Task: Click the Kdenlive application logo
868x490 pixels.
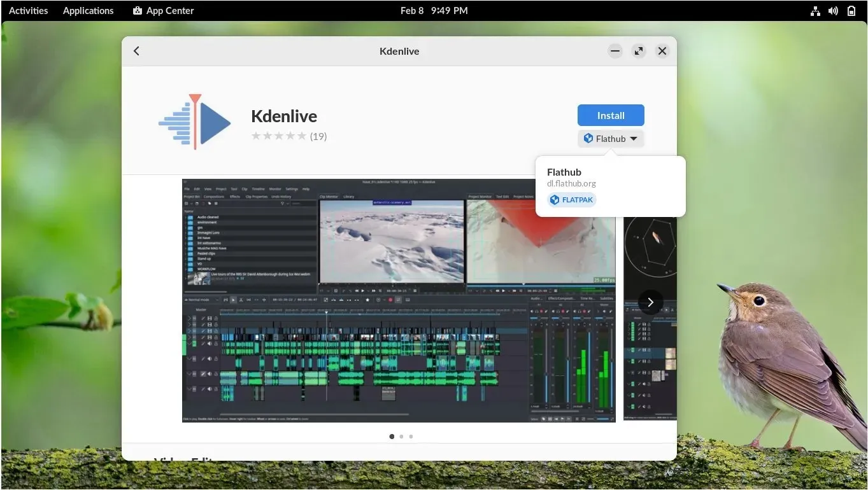Action: click(x=194, y=121)
